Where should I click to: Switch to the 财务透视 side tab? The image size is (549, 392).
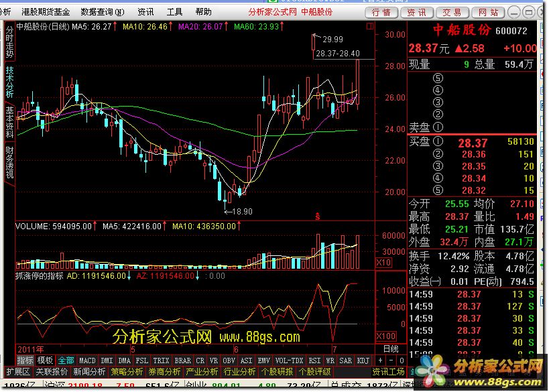click(9, 162)
